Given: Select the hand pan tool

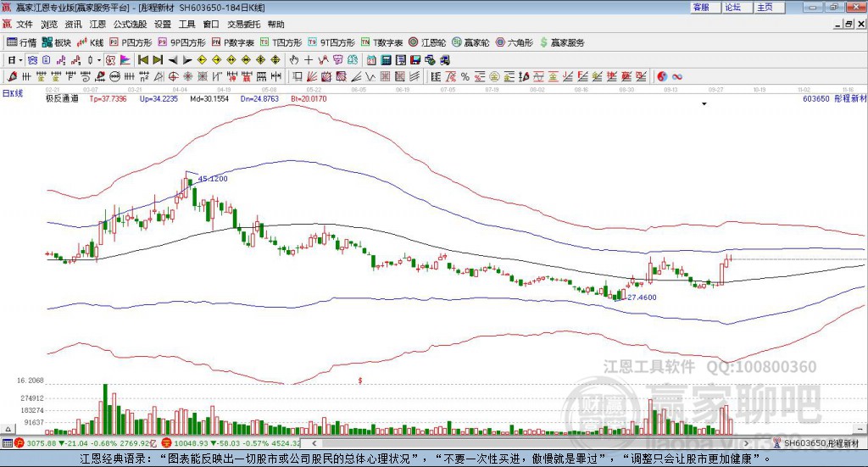Looking at the screenshot, I should [x=293, y=60].
